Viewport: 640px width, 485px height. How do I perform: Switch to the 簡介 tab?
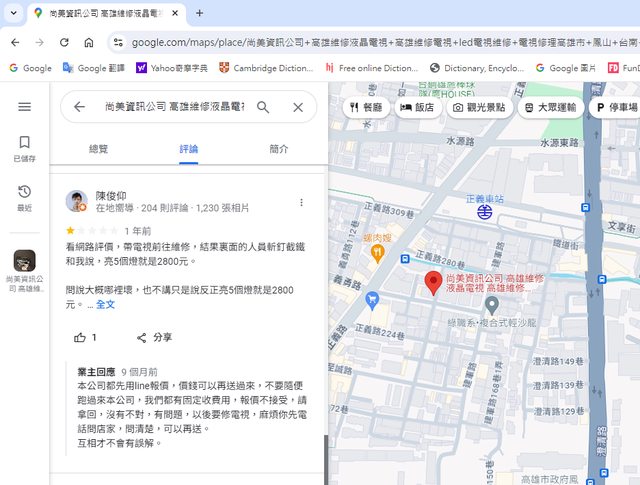click(x=279, y=149)
